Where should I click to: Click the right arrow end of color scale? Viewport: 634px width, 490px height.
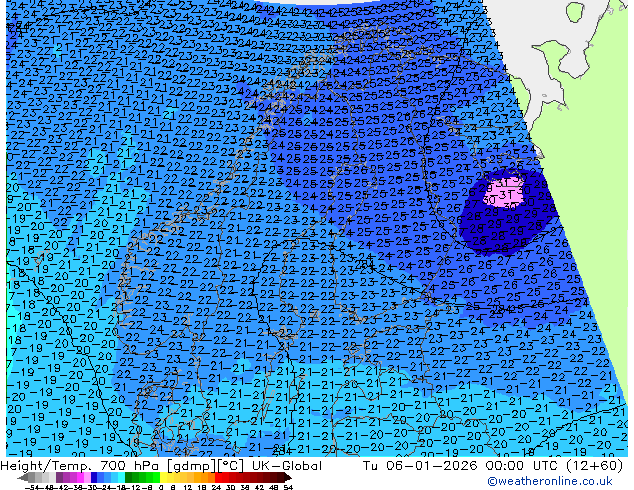(287, 478)
